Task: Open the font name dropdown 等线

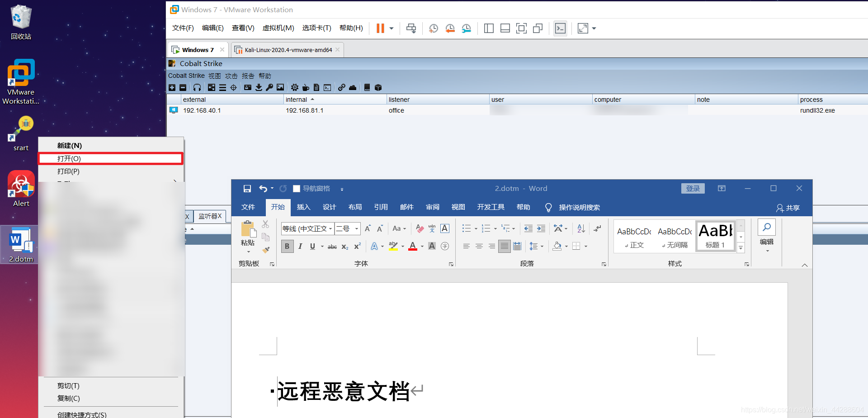Action: 330,229
